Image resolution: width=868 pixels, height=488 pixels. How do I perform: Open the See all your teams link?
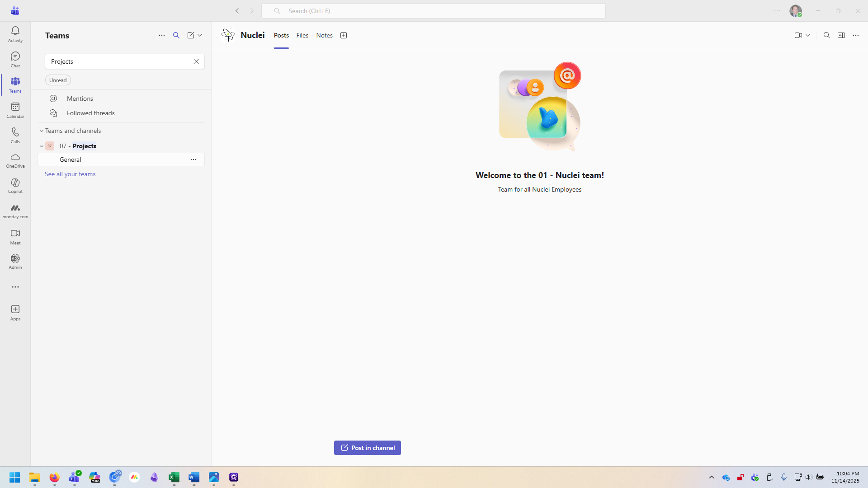70,174
